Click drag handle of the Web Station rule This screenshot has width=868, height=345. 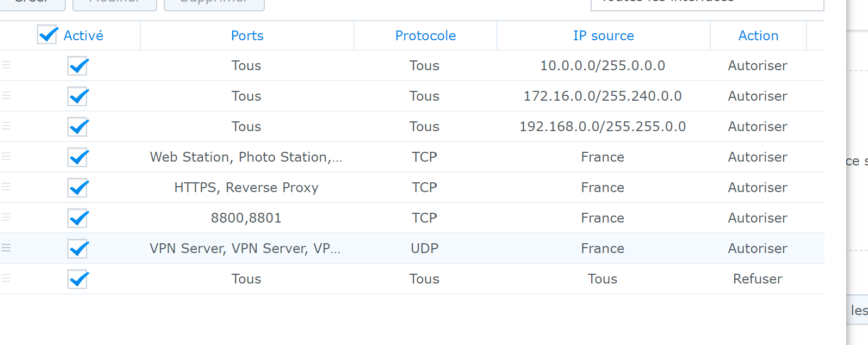(x=6, y=156)
